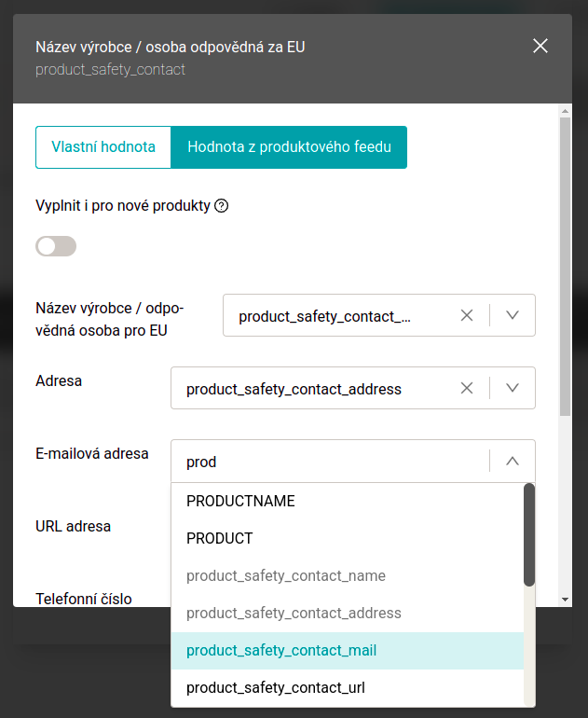Switch to Vlastní hodnota tab
This screenshot has height=718, width=588.
pos(103,147)
